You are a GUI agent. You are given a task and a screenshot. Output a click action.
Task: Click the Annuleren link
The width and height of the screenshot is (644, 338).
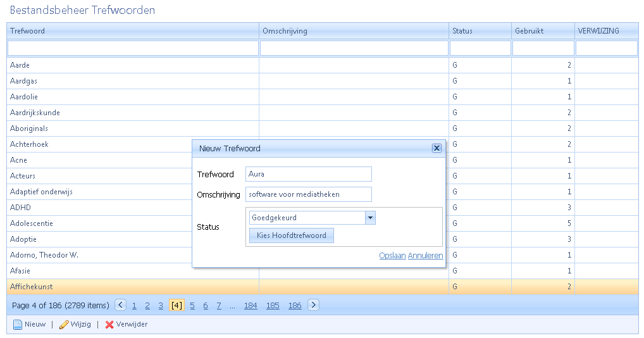[x=425, y=256]
